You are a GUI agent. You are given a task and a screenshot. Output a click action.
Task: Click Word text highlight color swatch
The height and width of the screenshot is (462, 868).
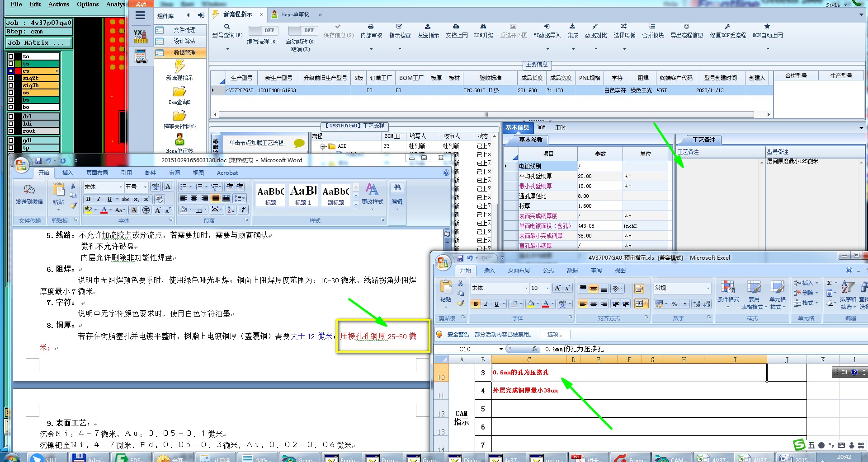(88, 210)
